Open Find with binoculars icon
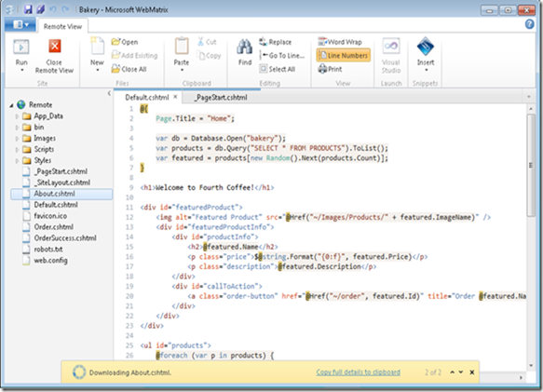This screenshot has width=543, height=392. pyautogui.click(x=244, y=47)
